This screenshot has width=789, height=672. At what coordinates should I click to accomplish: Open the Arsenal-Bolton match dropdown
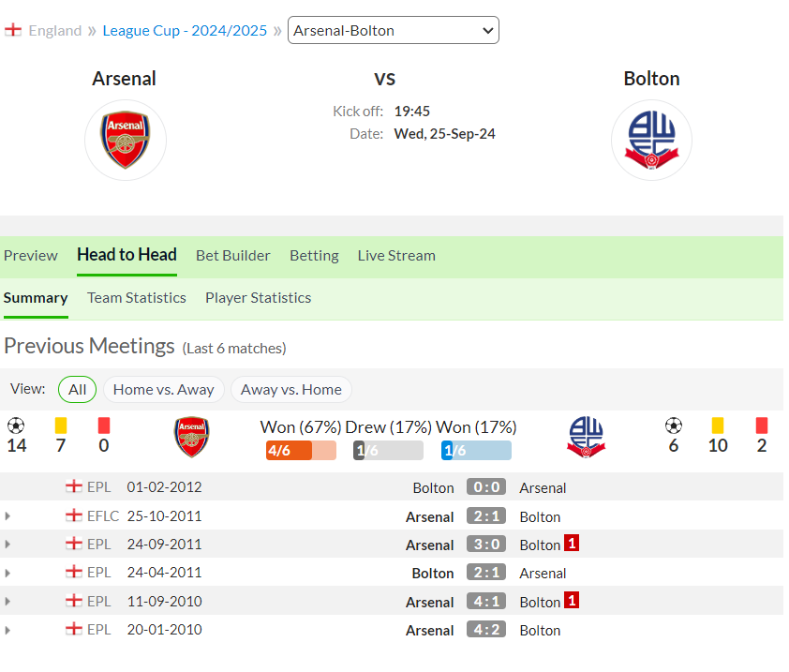(x=394, y=30)
